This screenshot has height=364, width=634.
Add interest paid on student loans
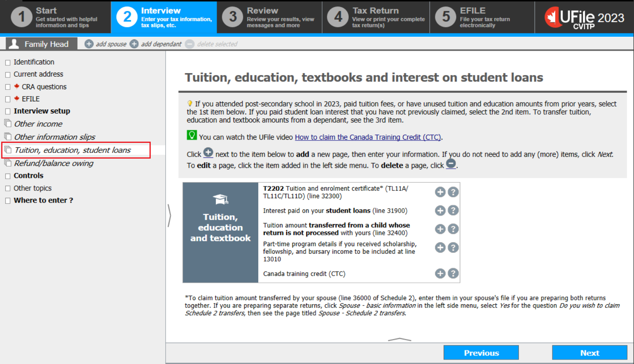click(x=440, y=210)
